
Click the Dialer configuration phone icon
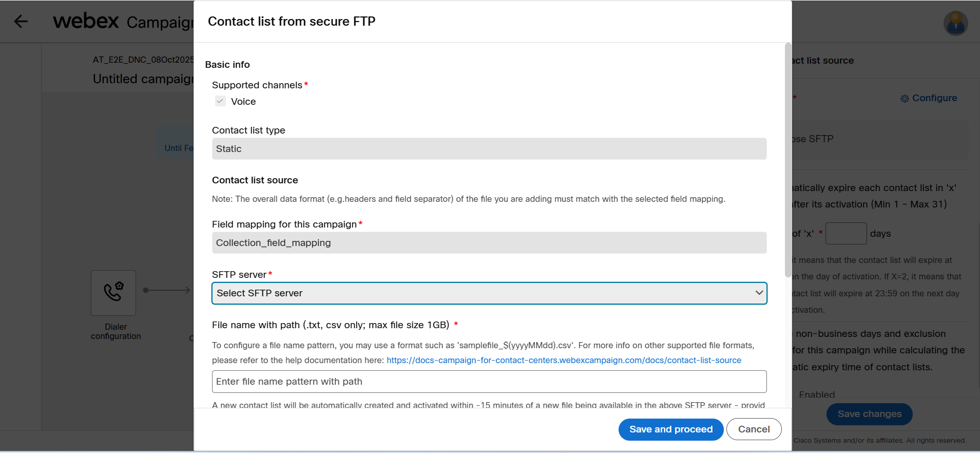[x=113, y=292]
